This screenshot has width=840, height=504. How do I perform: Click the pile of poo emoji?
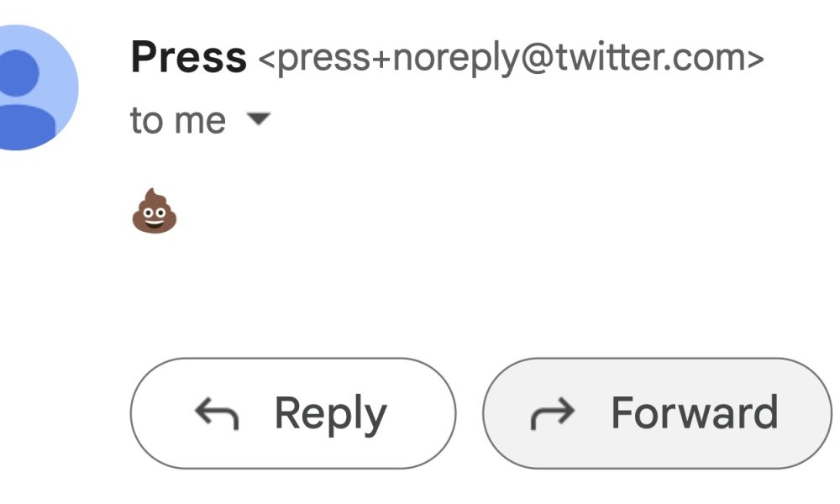pyautogui.click(x=155, y=211)
